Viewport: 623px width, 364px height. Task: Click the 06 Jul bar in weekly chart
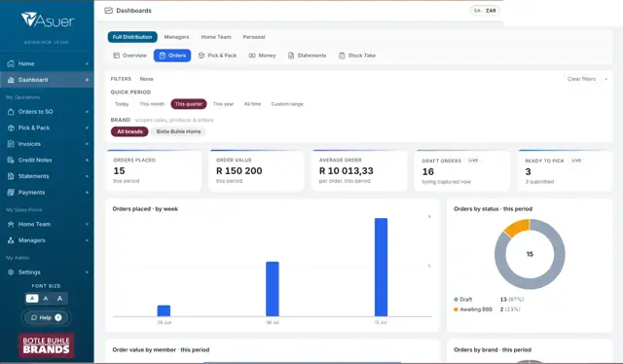coord(273,289)
